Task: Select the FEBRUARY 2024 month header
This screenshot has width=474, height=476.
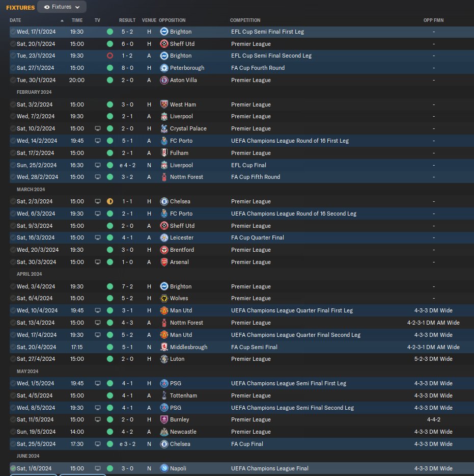Action: click(34, 92)
